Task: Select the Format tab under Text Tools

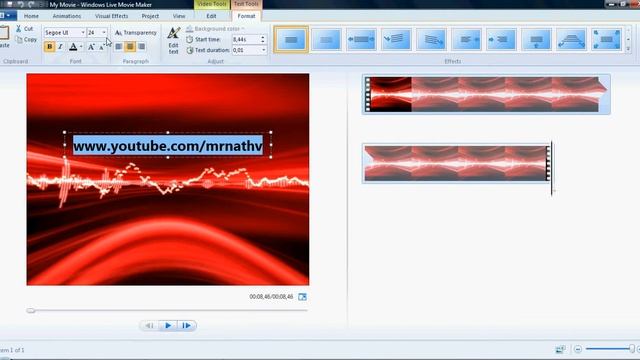Action: pyautogui.click(x=246, y=16)
